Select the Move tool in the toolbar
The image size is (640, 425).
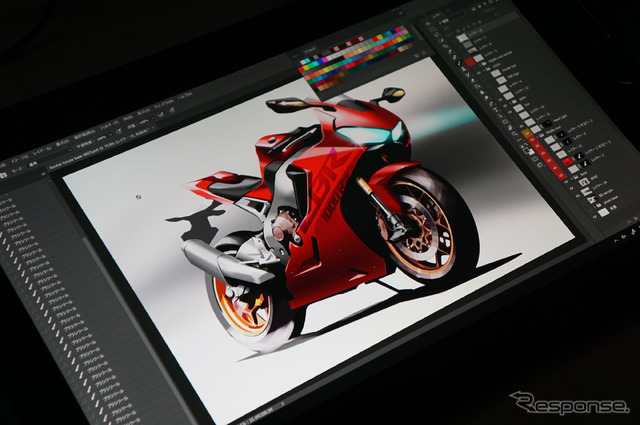click(428, 24)
